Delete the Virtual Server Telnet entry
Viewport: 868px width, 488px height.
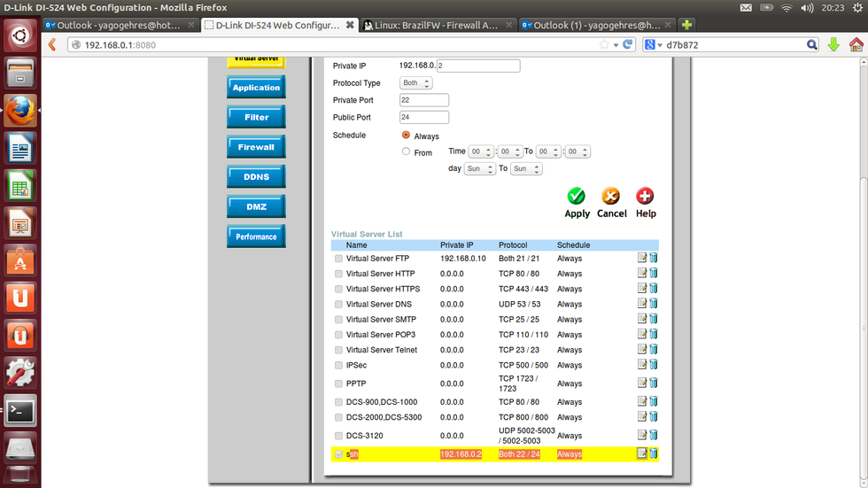[x=654, y=349]
